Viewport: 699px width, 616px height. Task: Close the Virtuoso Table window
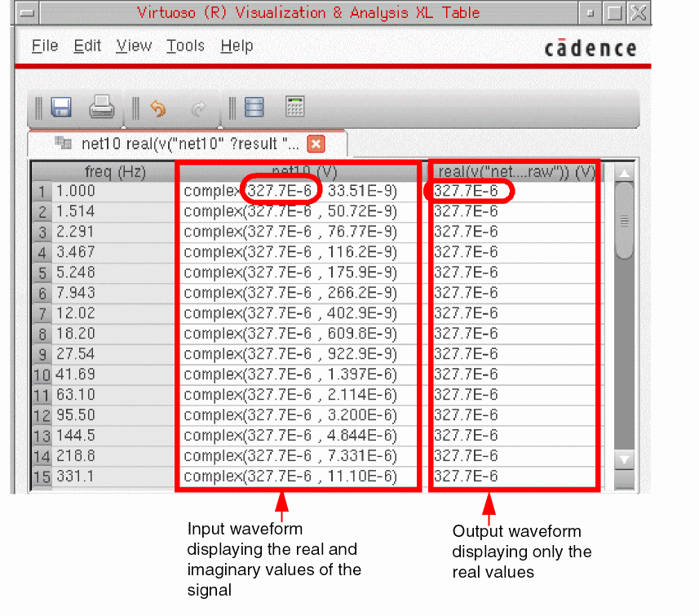pyautogui.click(x=639, y=13)
